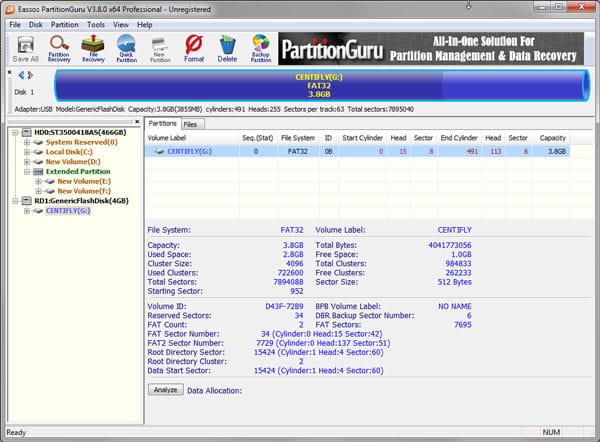Click the Format toolbar icon
The width and height of the screenshot is (600, 442).
pyautogui.click(x=194, y=47)
